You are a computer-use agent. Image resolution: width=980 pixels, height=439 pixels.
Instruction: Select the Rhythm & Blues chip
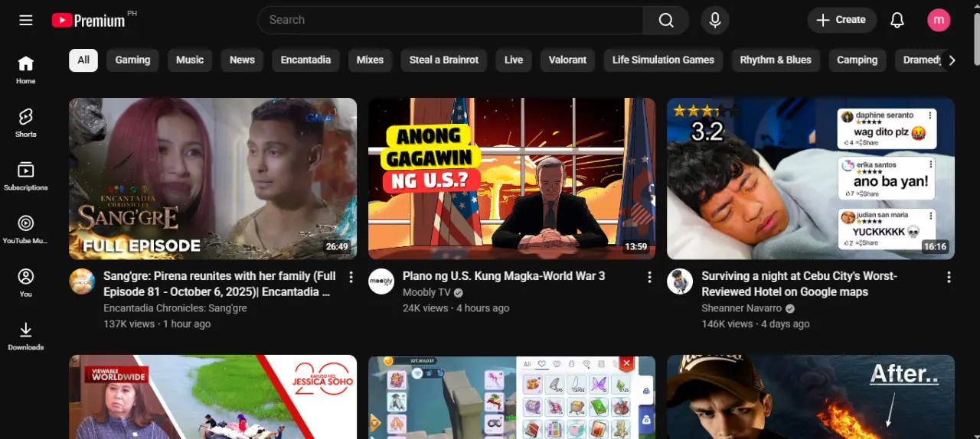click(776, 60)
